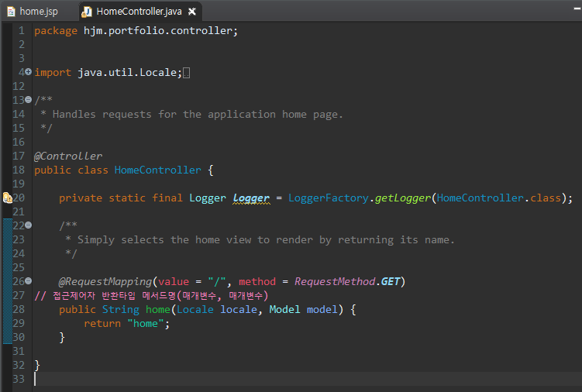The image size is (582, 392).
Task: Click the @Controller annotation
Action: point(68,156)
